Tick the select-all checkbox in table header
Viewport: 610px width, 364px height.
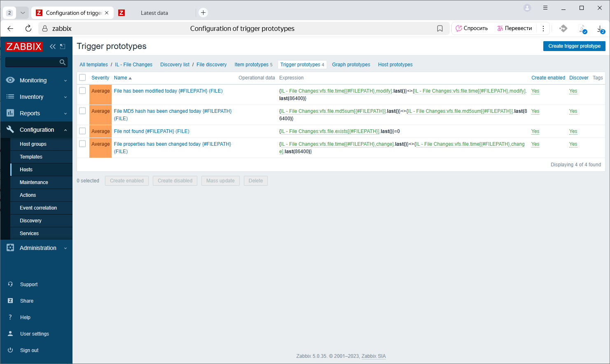tap(82, 77)
